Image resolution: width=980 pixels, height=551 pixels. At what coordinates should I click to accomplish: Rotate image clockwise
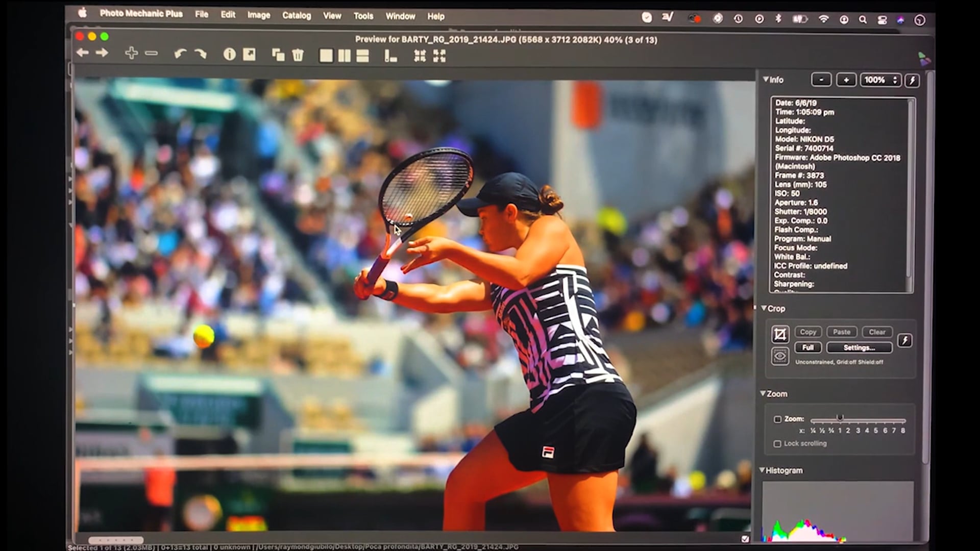coord(201,54)
